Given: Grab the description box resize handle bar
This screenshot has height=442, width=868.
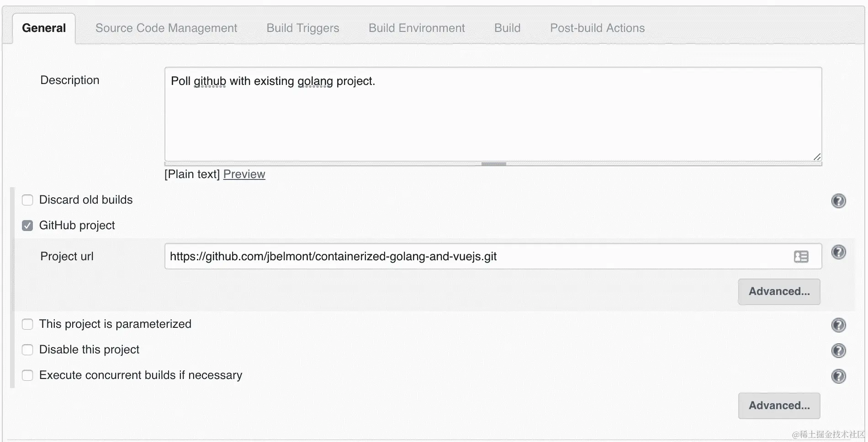Looking at the screenshot, I should pyautogui.click(x=493, y=163).
